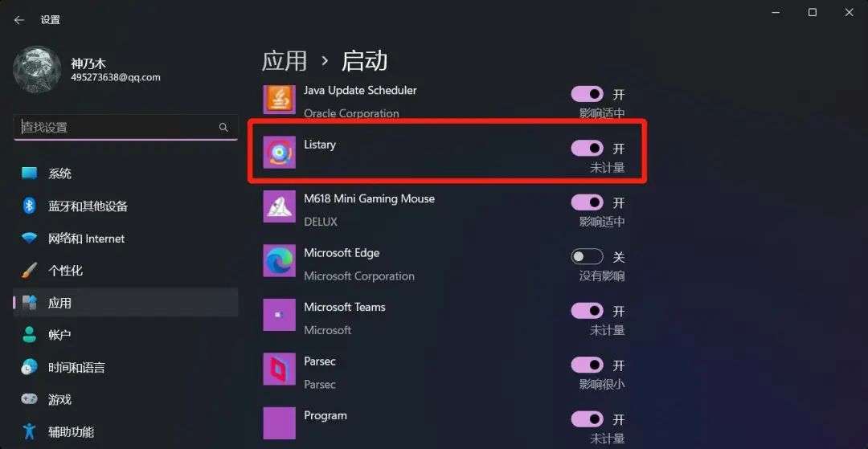Click 应用 breadcrumb link in header
The width and height of the screenshot is (868, 449).
pyautogui.click(x=284, y=61)
